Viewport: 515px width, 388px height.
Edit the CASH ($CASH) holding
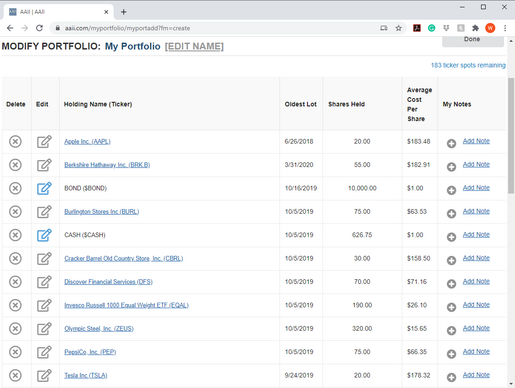click(44, 235)
